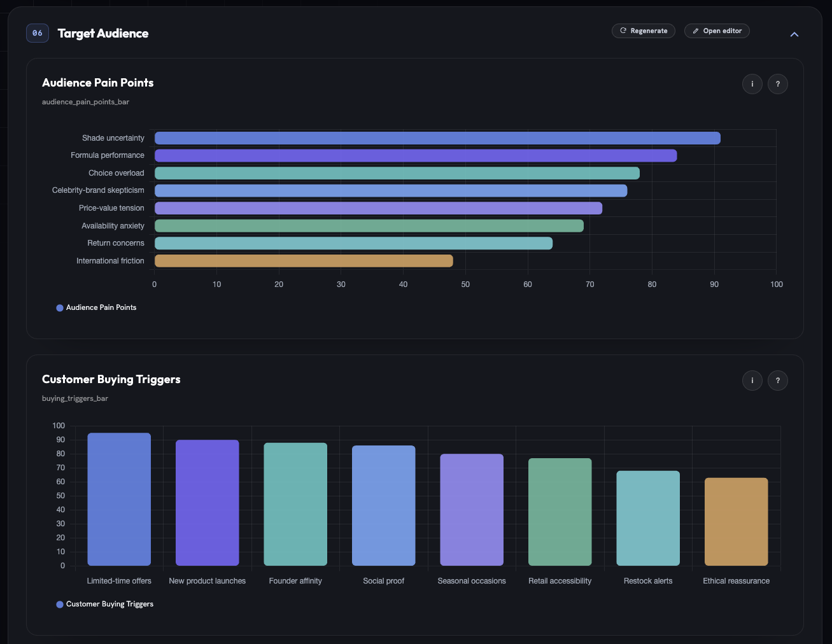Screen dimensions: 832x644
Task: Click help icon on Audience Pain Points
Action: (777, 84)
